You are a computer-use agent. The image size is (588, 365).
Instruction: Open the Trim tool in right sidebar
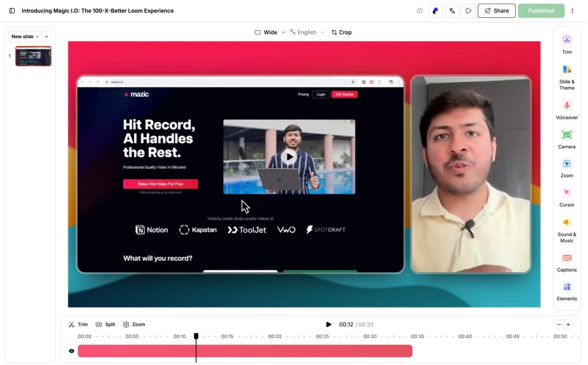[566, 44]
